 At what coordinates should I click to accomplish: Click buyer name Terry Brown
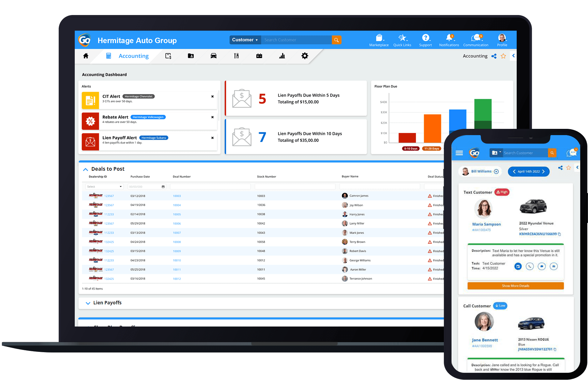tap(357, 242)
